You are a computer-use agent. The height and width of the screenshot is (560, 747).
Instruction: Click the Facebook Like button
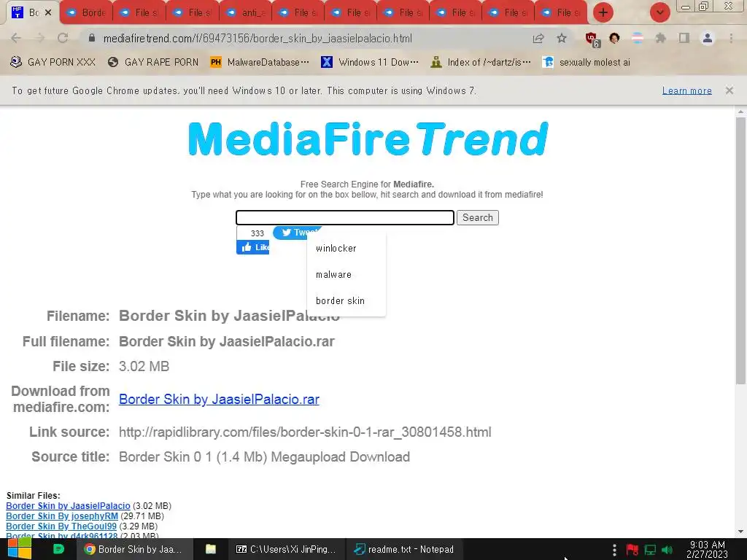(x=253, y=247)
